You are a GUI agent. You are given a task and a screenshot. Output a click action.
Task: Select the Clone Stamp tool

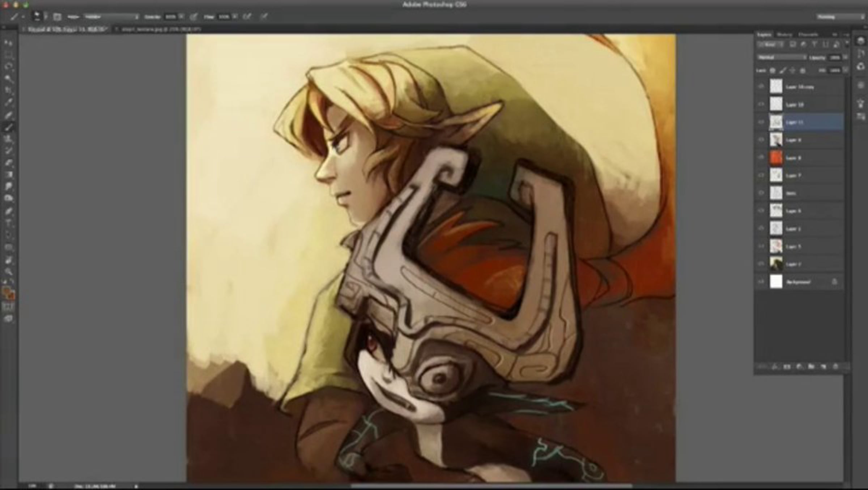9,139
